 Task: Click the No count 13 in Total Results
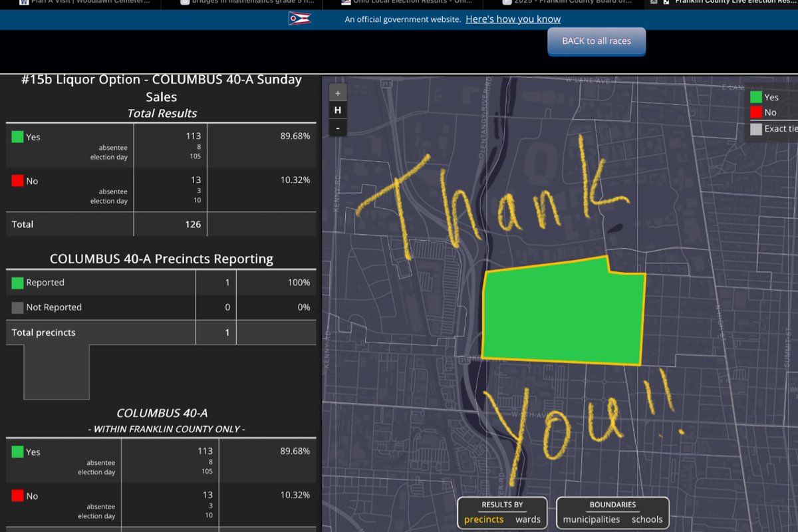[195, 180]
